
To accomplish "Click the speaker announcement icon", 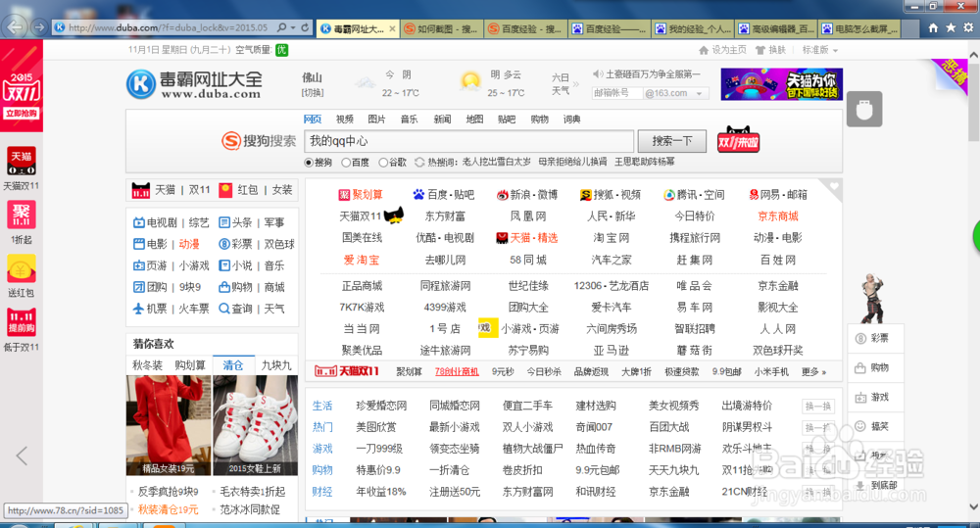I will point(598,74).
